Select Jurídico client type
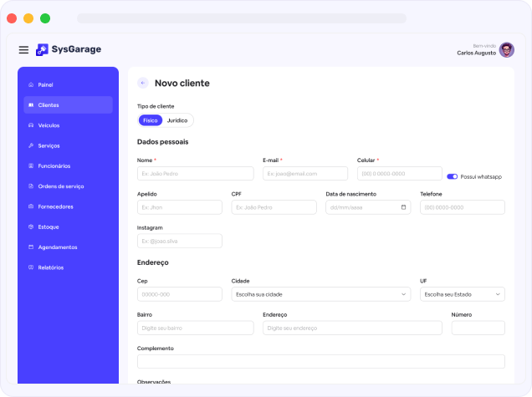Viewport: 532px width, 397px height. click(177, 120)
